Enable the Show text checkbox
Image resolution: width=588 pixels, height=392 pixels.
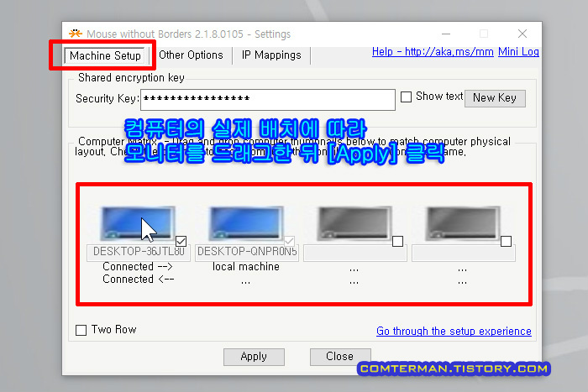point(406,97)
